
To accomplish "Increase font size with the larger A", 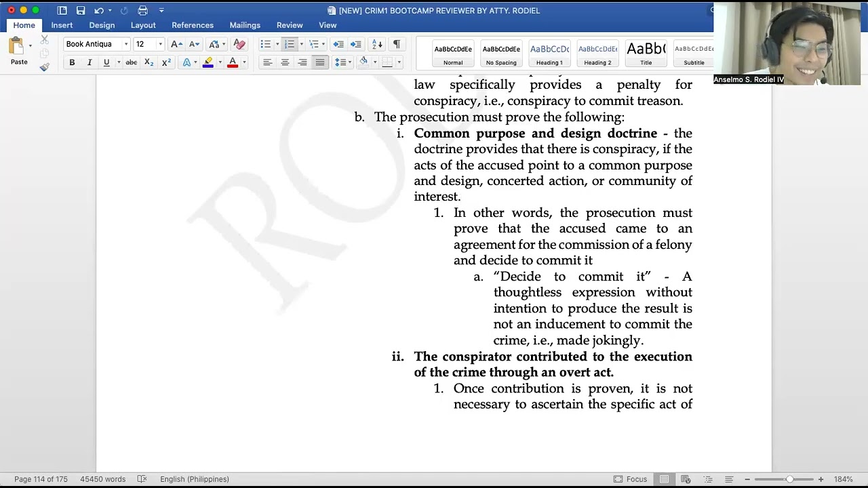I will coord(176,44).
